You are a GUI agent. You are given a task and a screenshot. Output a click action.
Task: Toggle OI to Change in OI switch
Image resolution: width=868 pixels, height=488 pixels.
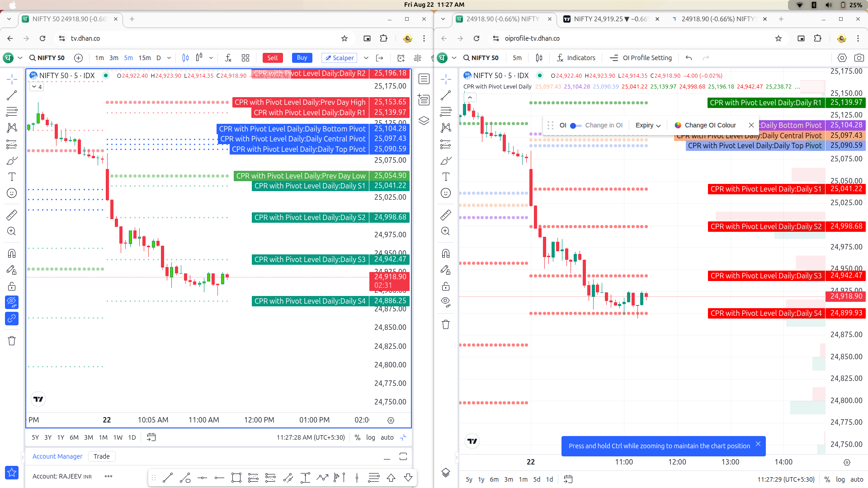click(575, 126)
